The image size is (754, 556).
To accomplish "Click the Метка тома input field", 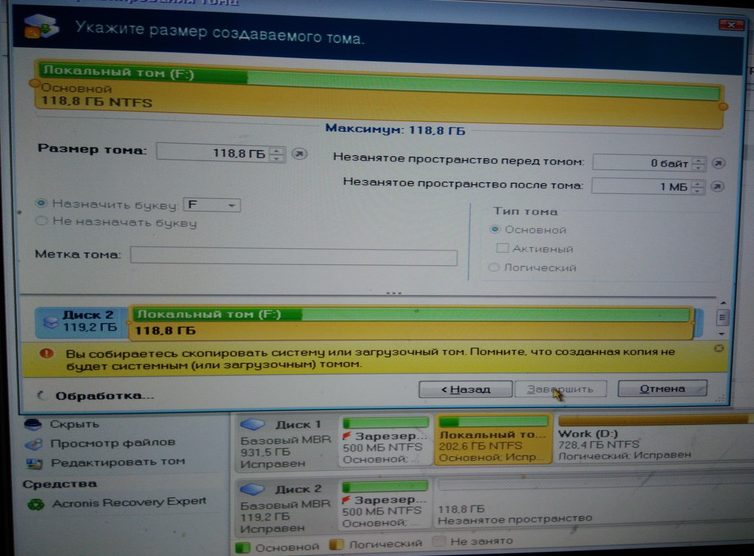I will click(293, 256).
